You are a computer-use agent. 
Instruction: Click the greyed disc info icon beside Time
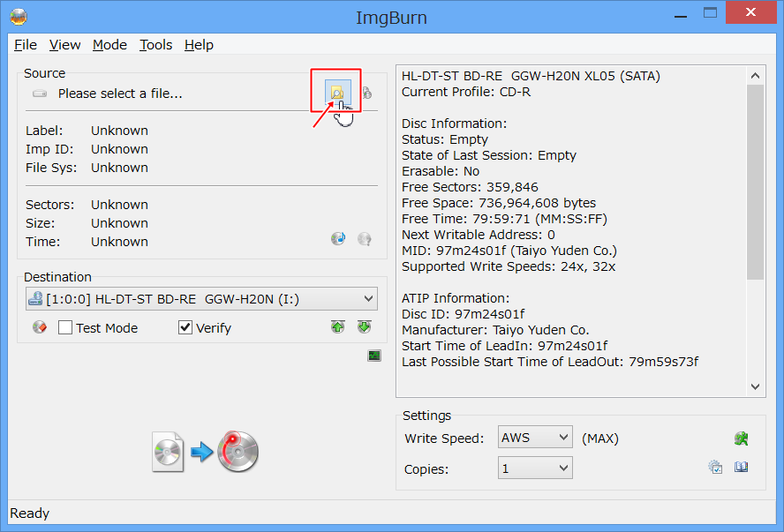[365, 239]
